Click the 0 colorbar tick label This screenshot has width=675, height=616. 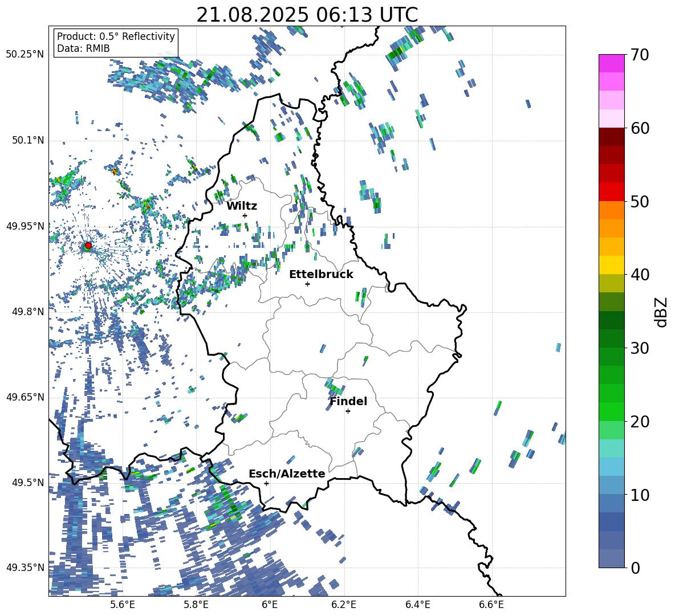635,568
